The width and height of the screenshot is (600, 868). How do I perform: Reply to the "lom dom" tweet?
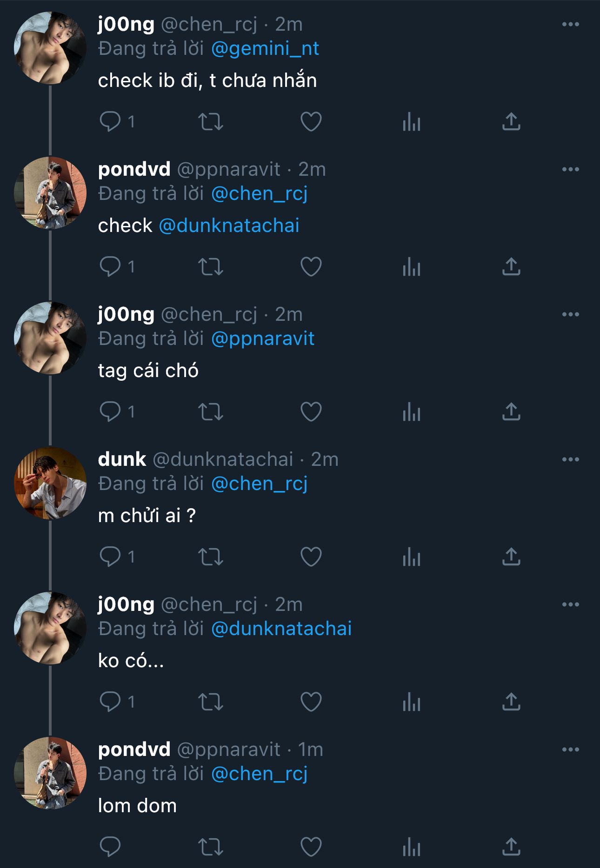[110, 847]
